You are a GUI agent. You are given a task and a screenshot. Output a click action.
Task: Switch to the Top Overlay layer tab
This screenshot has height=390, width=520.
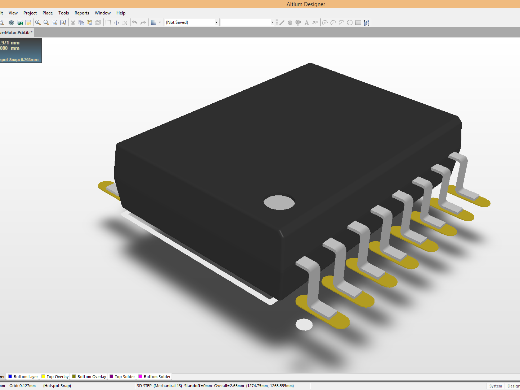coord(55,376)
